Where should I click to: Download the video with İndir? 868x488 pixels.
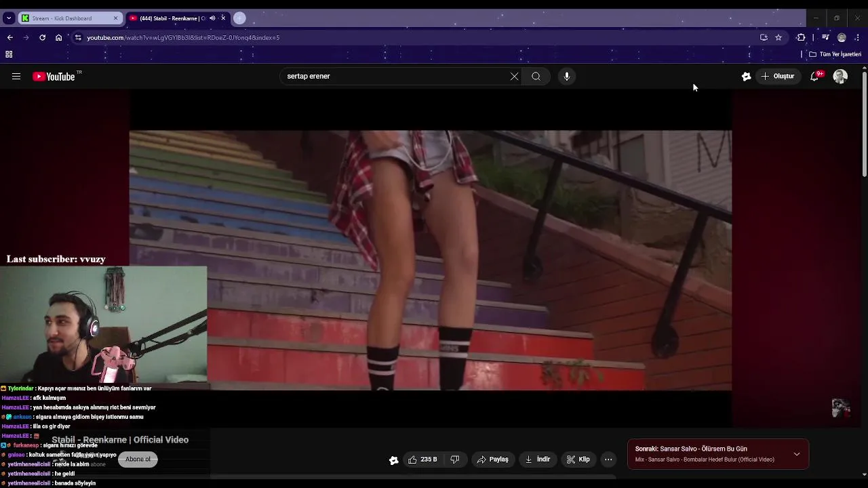tap(538, 460)
